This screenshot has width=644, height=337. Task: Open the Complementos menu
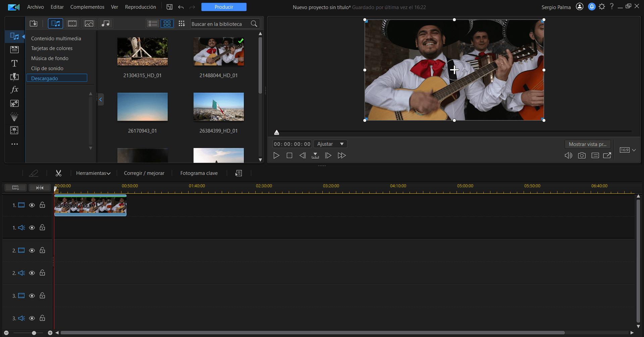87,7
